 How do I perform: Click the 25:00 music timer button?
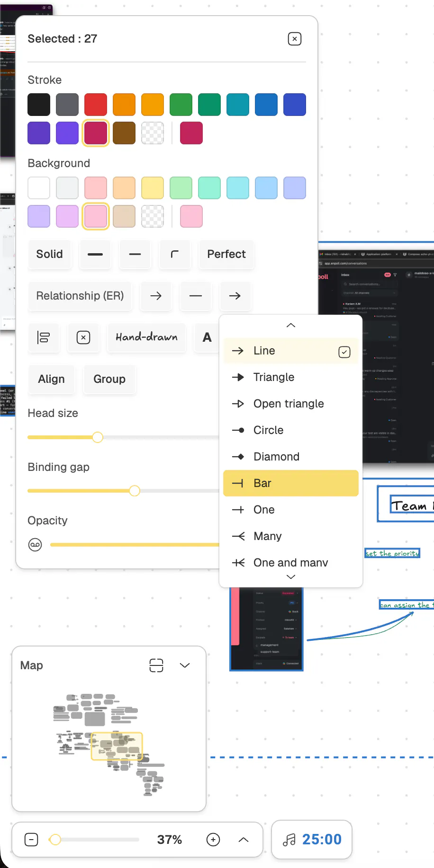(312, 840)
